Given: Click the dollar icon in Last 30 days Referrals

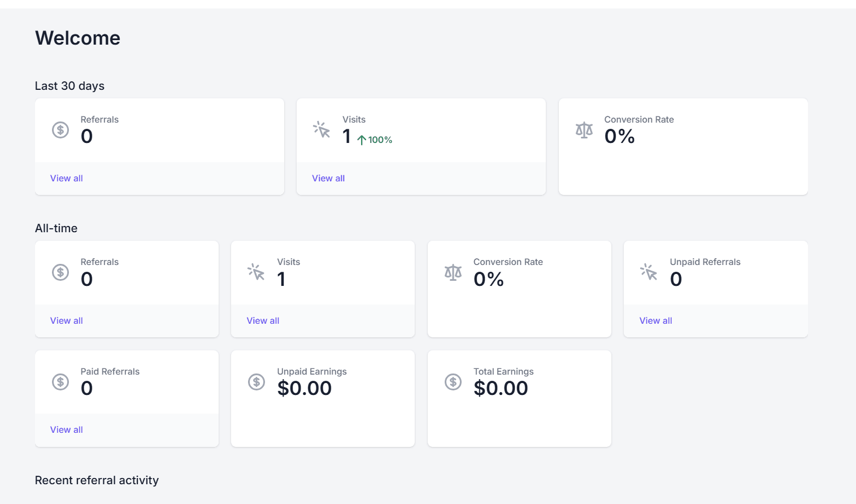Looking at the screenshot, I should point(60,130).
